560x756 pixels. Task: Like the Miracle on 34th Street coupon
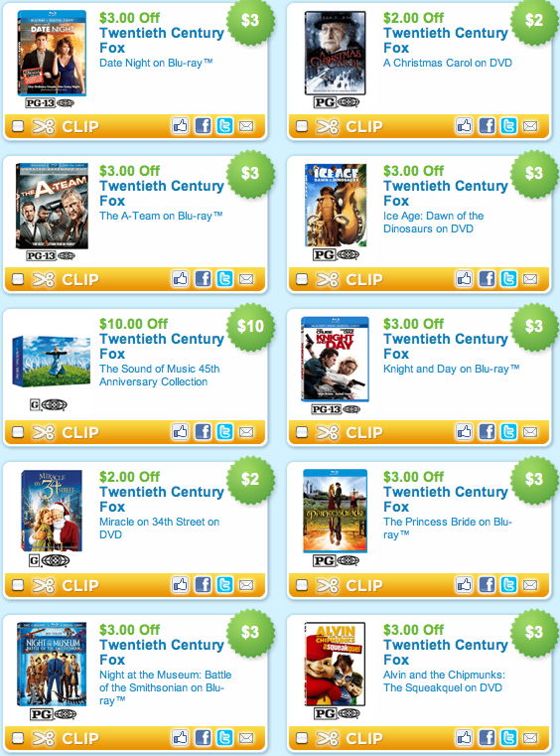(x=181, y=585)
